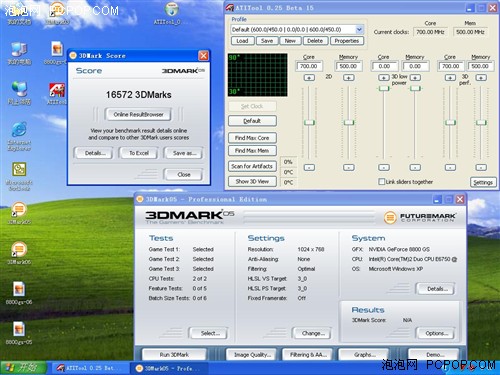The height and width of the screenshot is (375, 500).
Task: Focus the 2D Core 700.00 input field
Action: click(309, 66)
